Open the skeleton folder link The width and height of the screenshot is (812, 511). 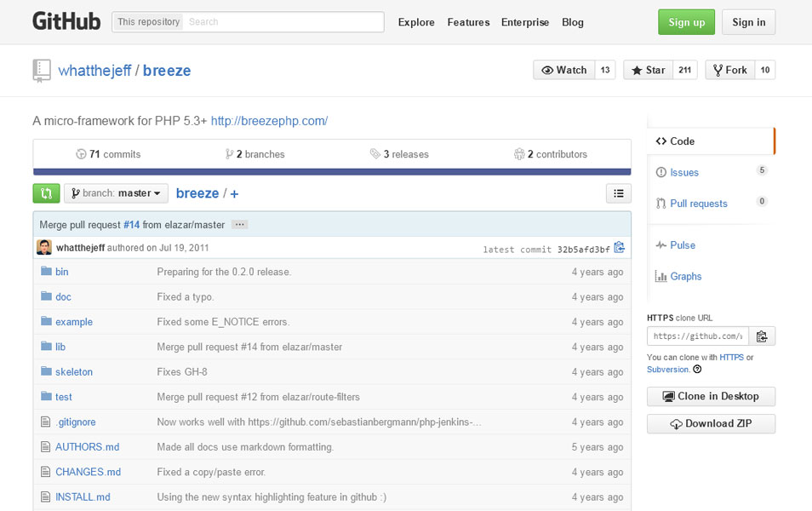point(74,371)
